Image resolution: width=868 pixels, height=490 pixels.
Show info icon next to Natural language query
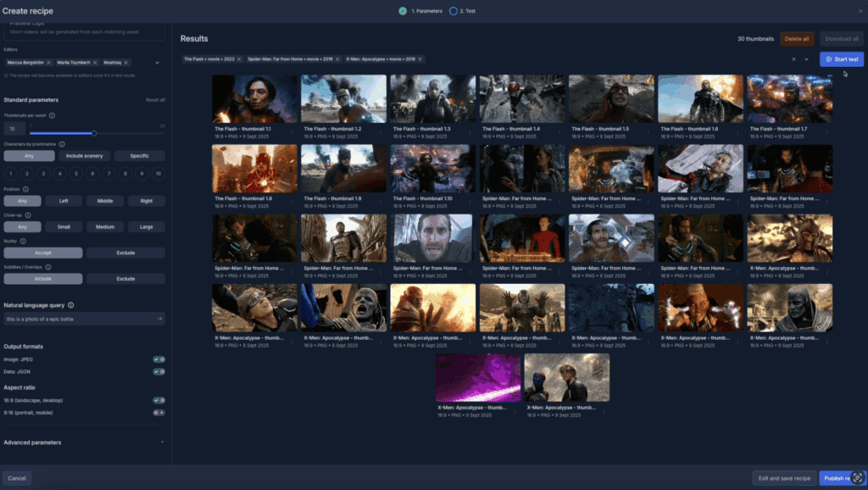[x=71, y=305]
